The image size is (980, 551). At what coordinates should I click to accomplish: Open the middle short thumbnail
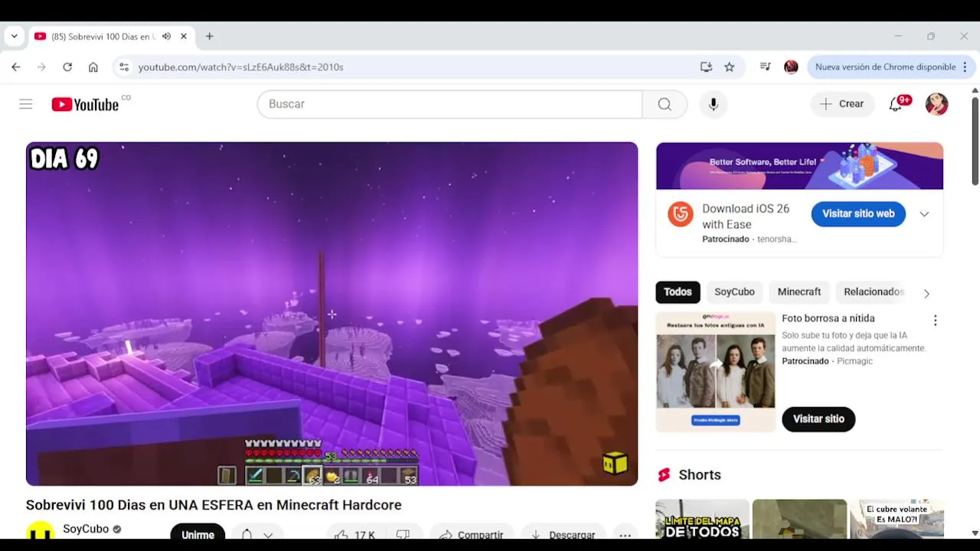point(799,520)
